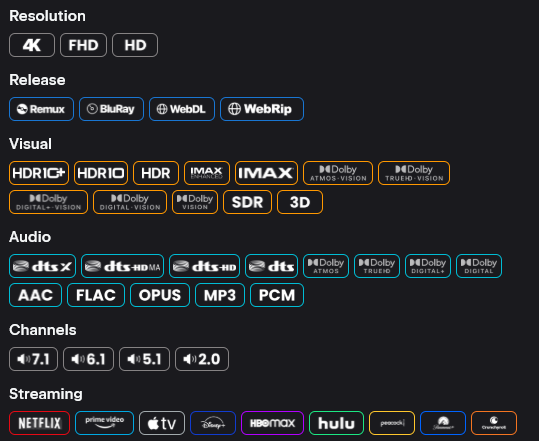Pick the Dolby Digital+ audio badge

click(428, 266)
